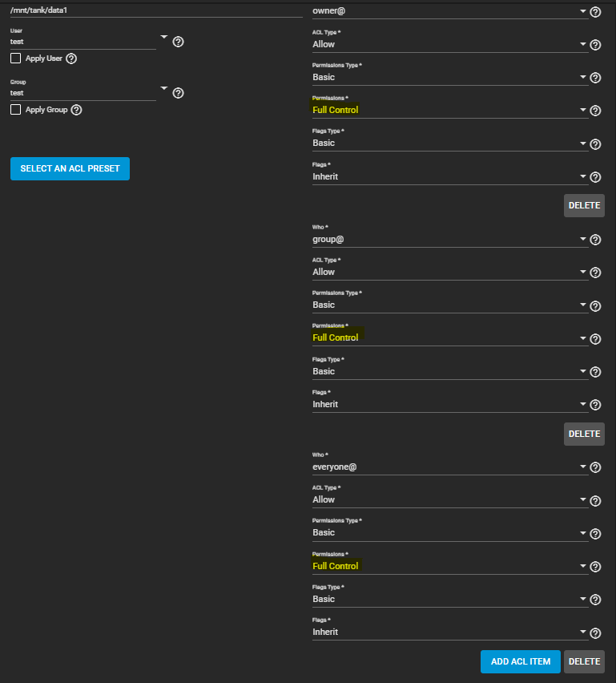Click the Add ACL Item button
The image size is (616, 683).
[x=521, y=661]
